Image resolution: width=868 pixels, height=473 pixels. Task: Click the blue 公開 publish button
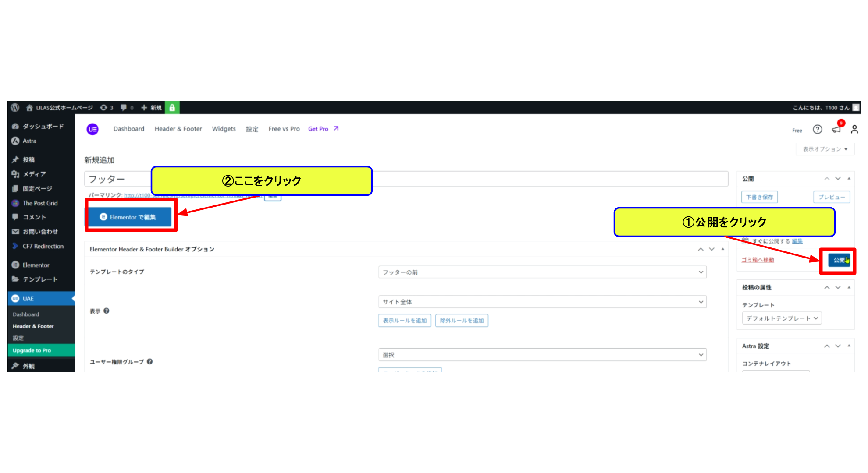839,260
